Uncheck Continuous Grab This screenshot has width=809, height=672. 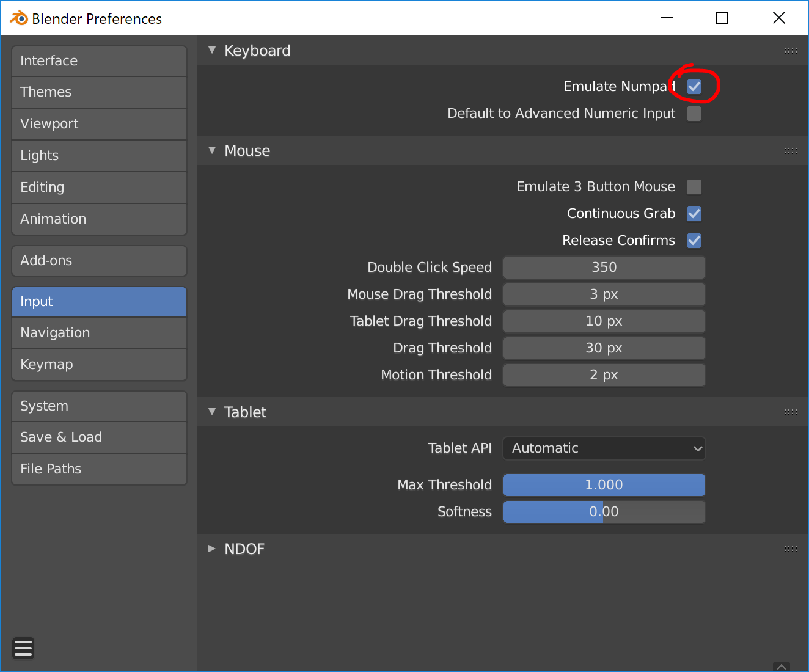click(x=694, y=214)
